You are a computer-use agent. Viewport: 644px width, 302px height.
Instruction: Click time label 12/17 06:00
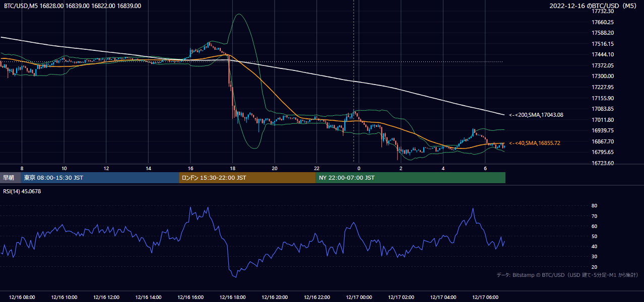[485, 297]
